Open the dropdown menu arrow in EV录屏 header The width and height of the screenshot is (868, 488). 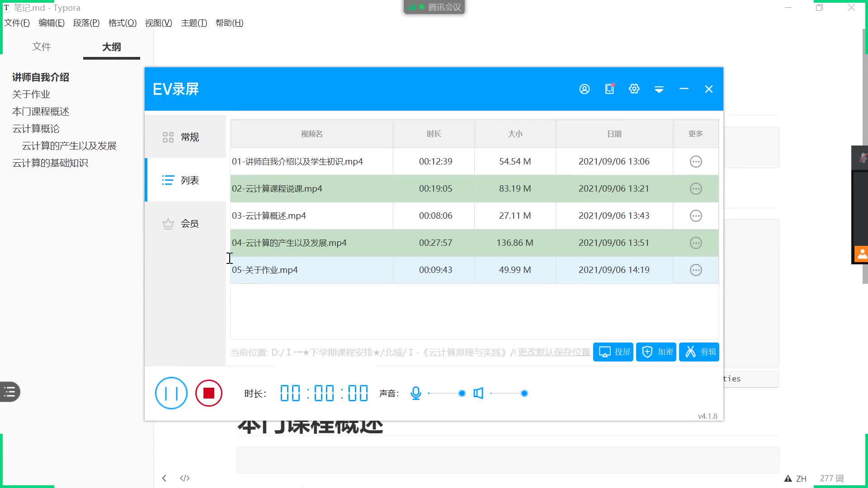click(659, 89)
